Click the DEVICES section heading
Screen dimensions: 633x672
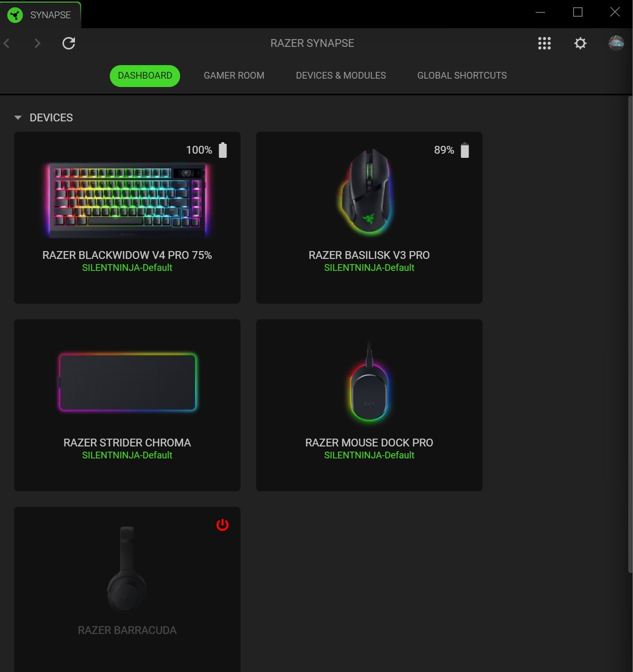[51, 118]
